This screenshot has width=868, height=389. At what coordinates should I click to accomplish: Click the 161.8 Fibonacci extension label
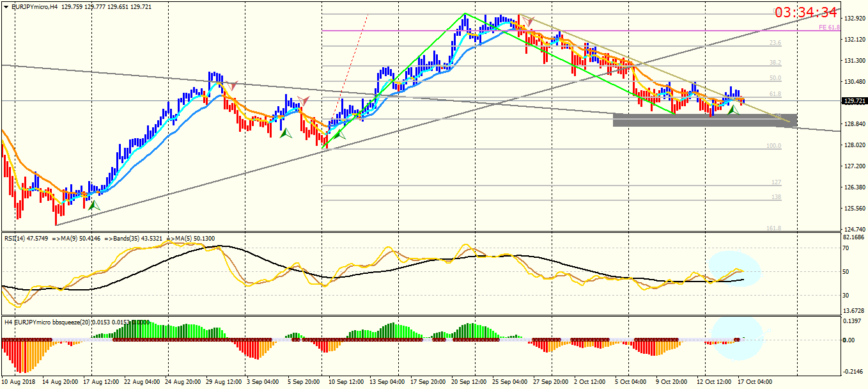773,228
